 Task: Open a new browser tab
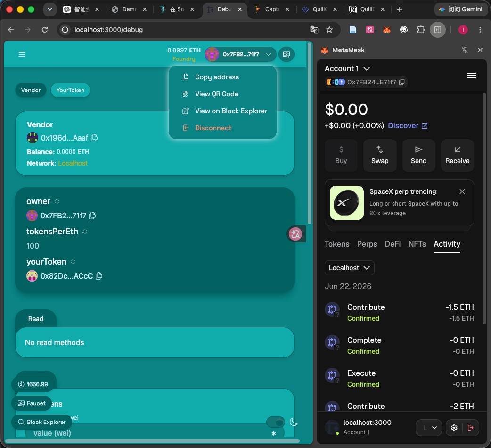tap(399, 9)
